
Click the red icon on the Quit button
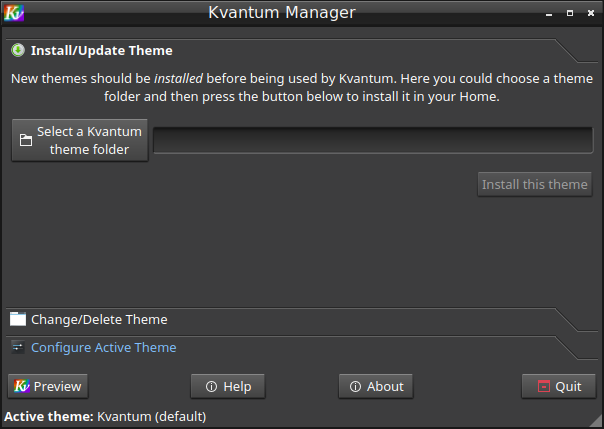tap(543, 387)
